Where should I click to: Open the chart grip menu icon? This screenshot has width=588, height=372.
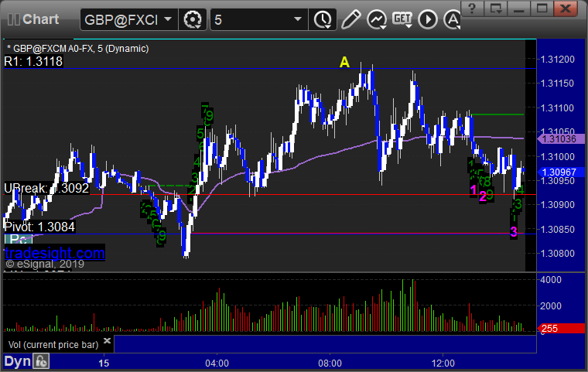[x=14, y=19]
